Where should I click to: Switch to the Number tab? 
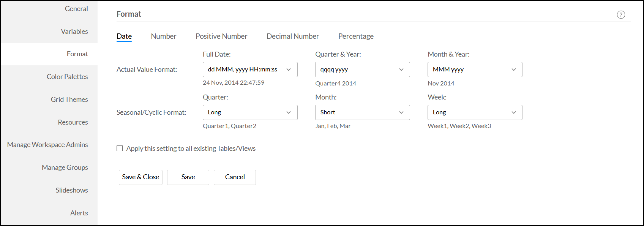(x=164, y=36)
